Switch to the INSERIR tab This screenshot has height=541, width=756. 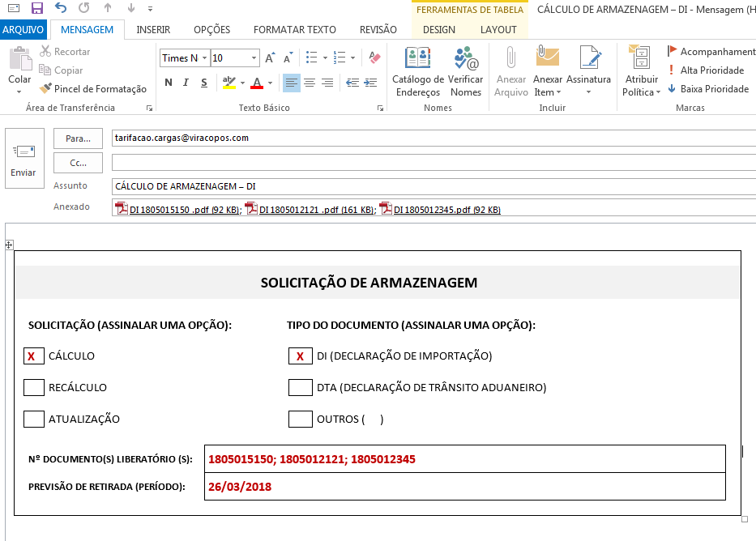point(153,29)
